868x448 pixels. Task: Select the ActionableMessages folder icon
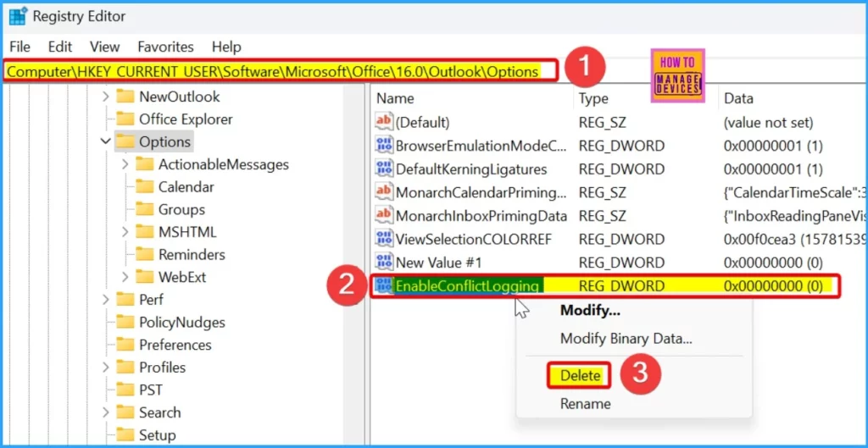pyautogui.click(x=144, y=164)
